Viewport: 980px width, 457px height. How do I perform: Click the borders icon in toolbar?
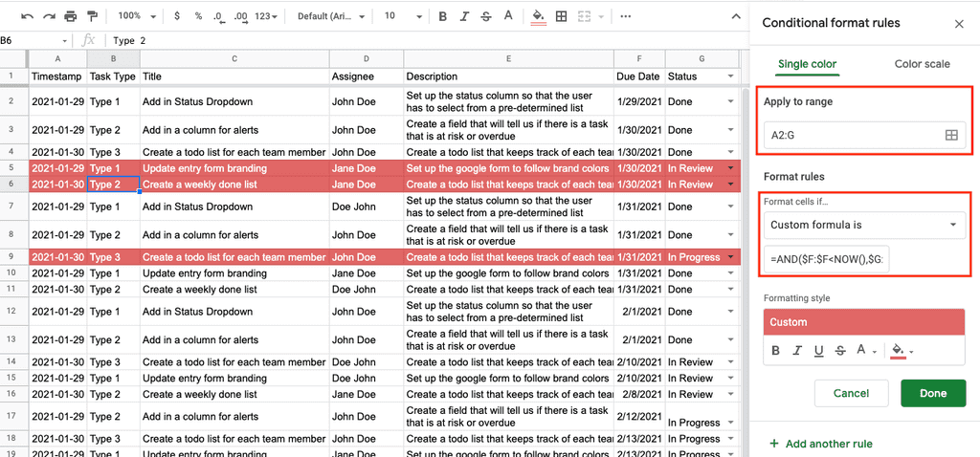pos(561,16)
